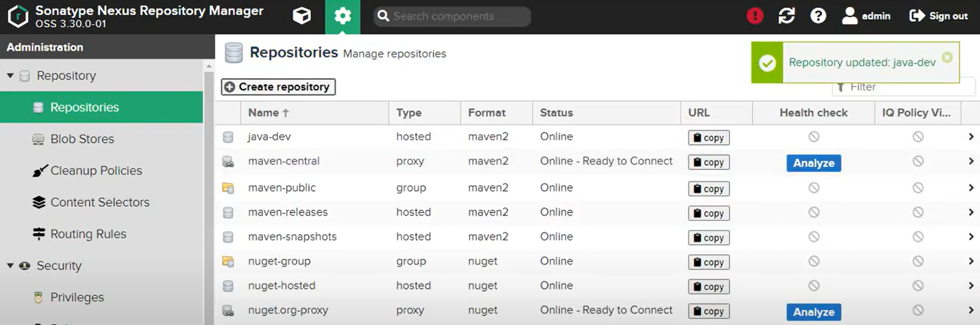Click the Health check column header
The height and width of the screenshot is (325, 980).
pos(813,113)
